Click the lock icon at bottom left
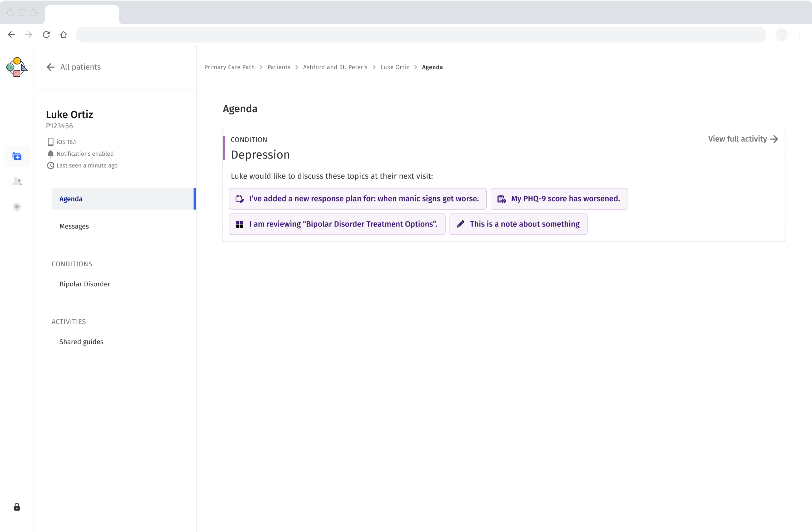 [x=17, y=507]
